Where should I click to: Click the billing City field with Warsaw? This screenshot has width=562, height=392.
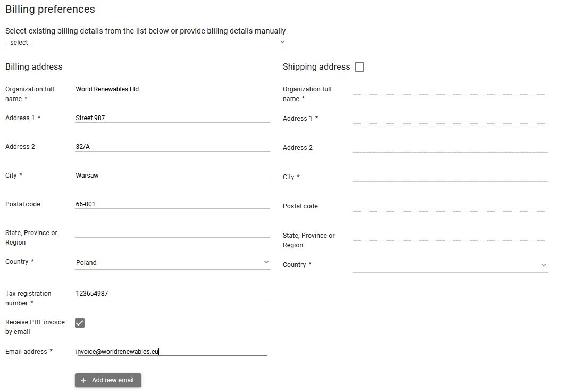coord(172,176)
